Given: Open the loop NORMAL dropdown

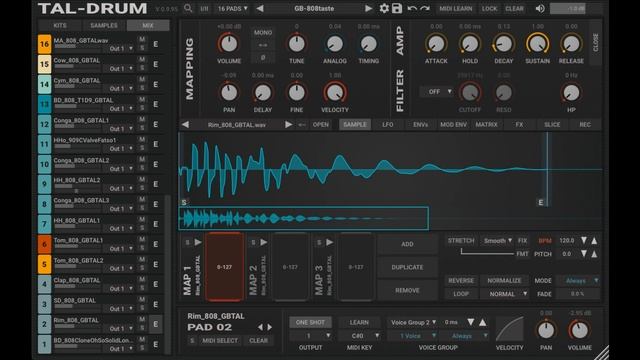Looking at the screenshot, I should click(504, 294).
